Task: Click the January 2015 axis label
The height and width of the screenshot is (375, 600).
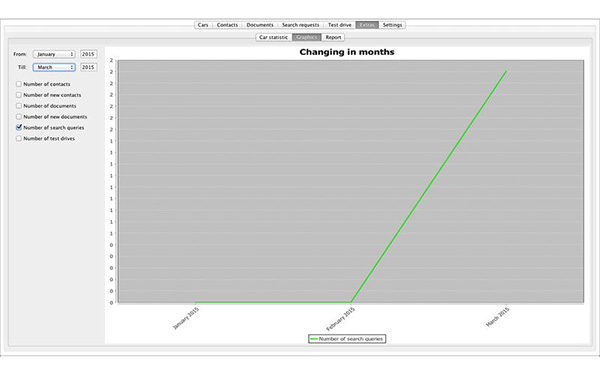Action: coord(186,318)
